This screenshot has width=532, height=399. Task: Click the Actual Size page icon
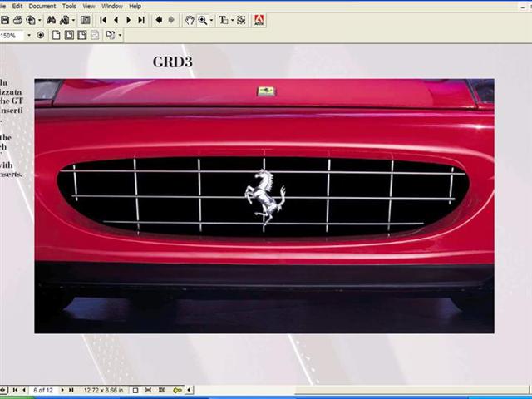point(57,35)
